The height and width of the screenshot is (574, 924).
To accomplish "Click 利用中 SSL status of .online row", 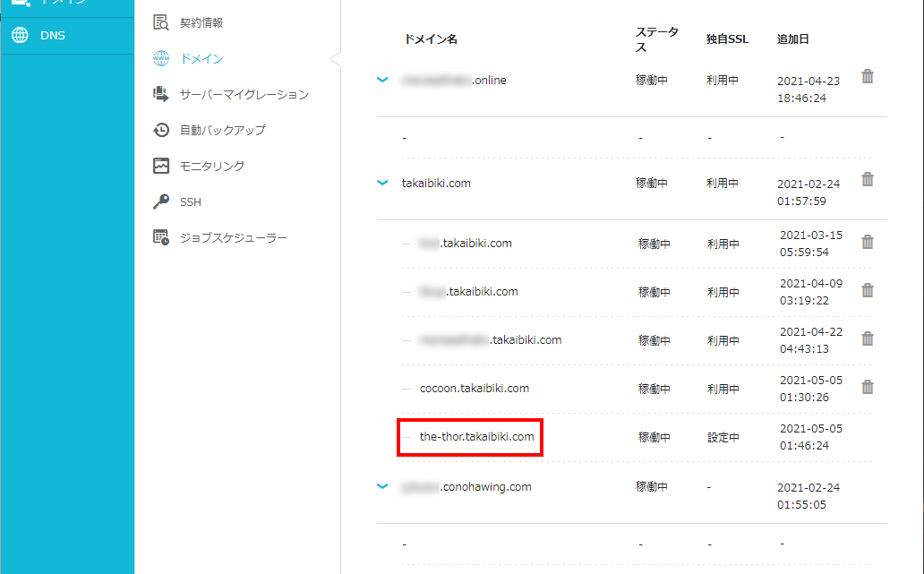I will (723, 81).
